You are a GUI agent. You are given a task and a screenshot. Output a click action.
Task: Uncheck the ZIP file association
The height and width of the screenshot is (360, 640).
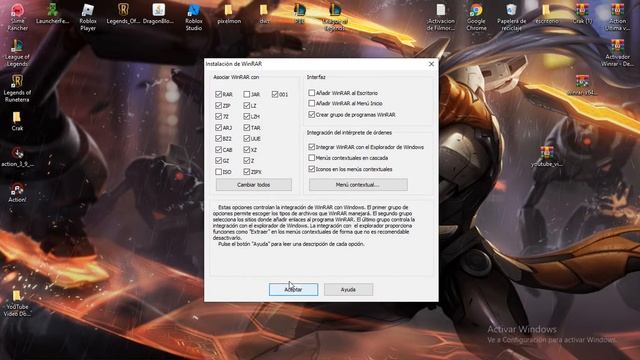pos(218,105)
